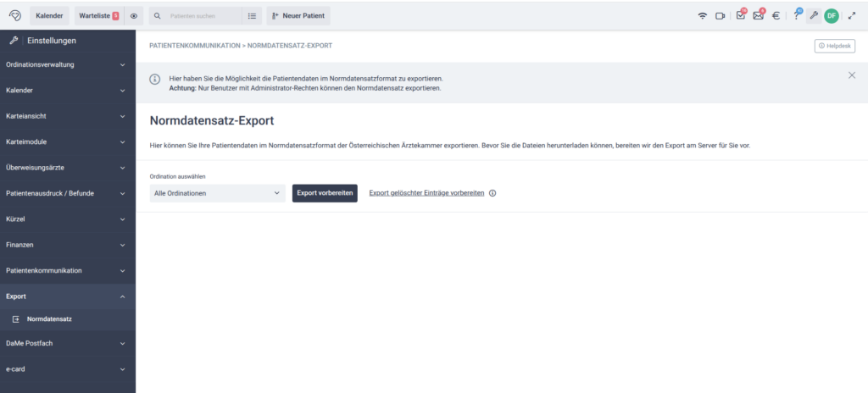Toggle fullscreen with the expand arrows icon
The width and height of the screenshot is (868, 393).
pyautogui.click(x=852, y=15)
